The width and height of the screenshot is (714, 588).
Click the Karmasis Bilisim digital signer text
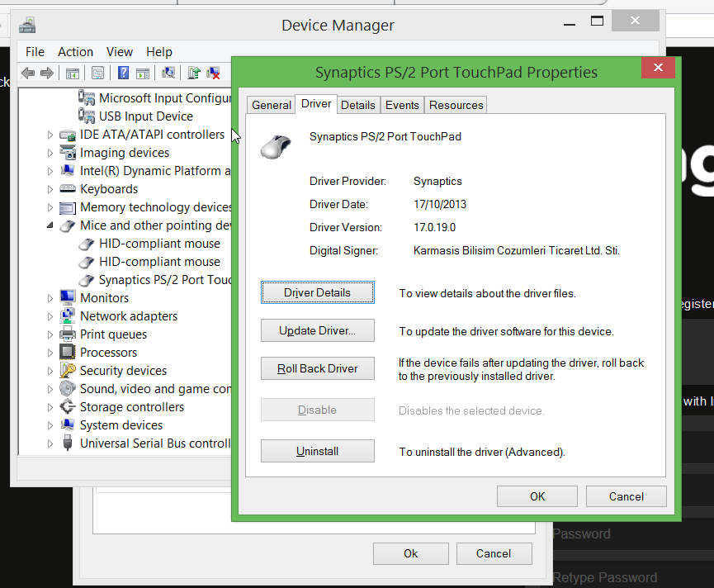point(517,250)
